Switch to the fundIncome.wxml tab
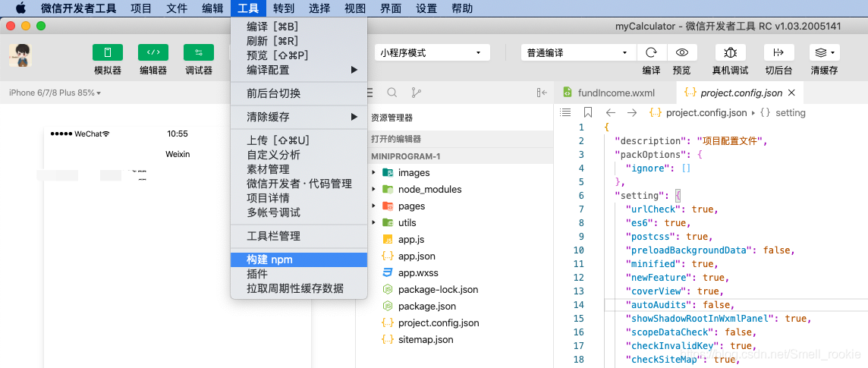This screenshot has height=368, width=868. [x=615, y=93]
